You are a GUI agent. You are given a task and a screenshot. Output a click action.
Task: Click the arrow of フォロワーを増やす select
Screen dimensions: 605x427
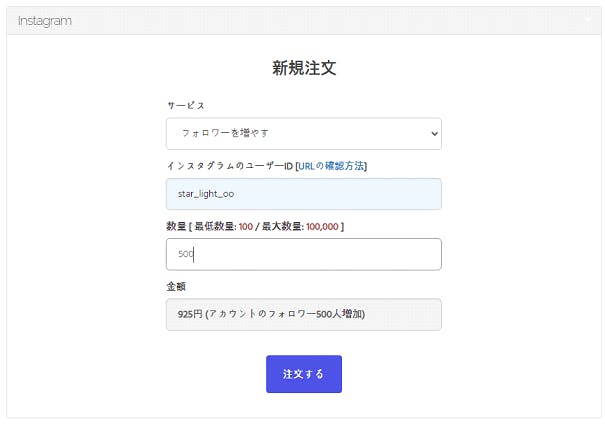coord(433,133)
